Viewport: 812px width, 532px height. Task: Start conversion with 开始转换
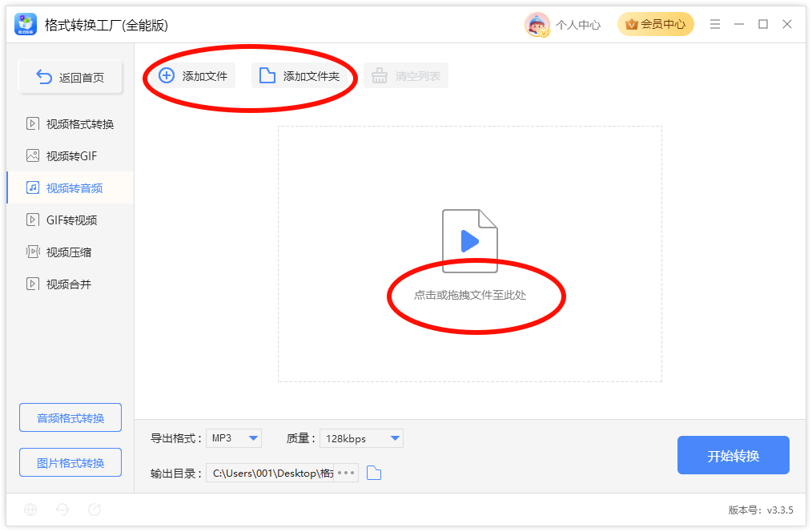click(x=734, y=455)
